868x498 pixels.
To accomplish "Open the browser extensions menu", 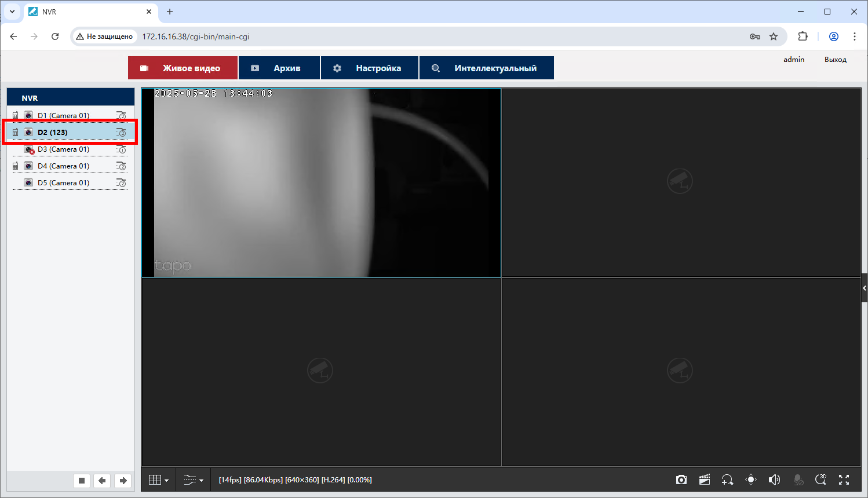I will 803,36.
